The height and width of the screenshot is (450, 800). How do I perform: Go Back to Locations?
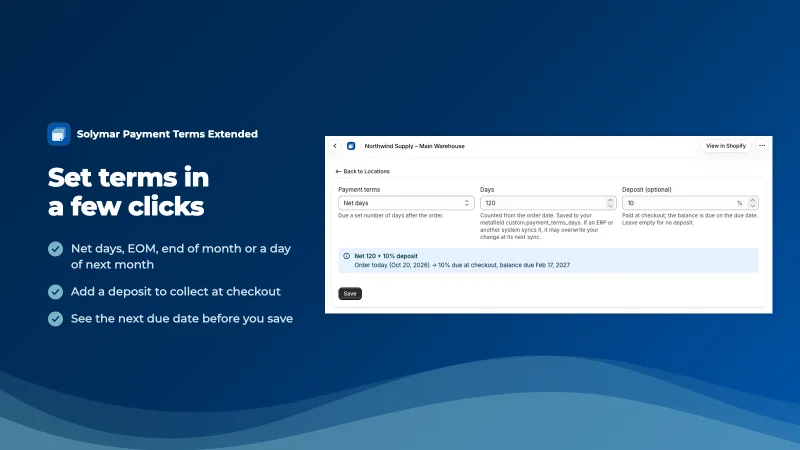pyautogui.click(x=363, y=171)
